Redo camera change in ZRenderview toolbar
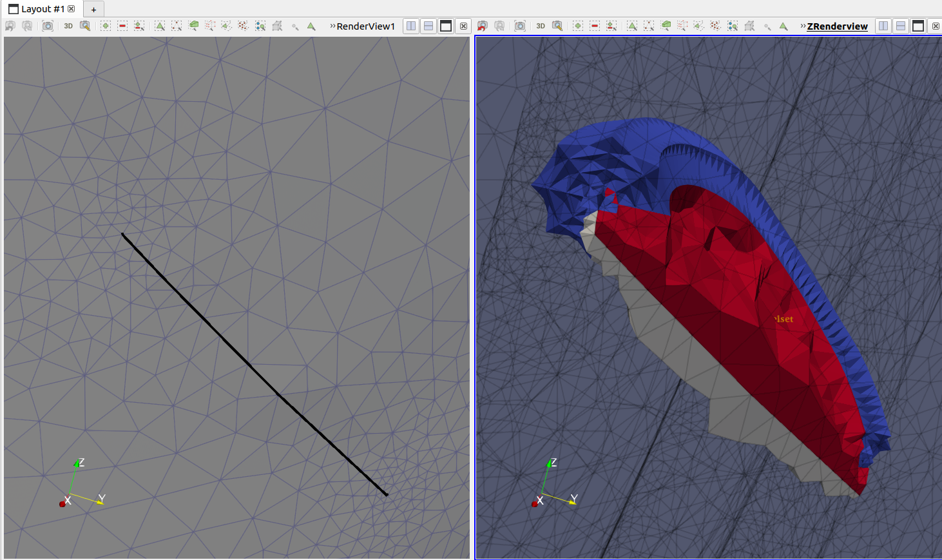The height and width of the screenshot is (560, 942). pos(499,26)
